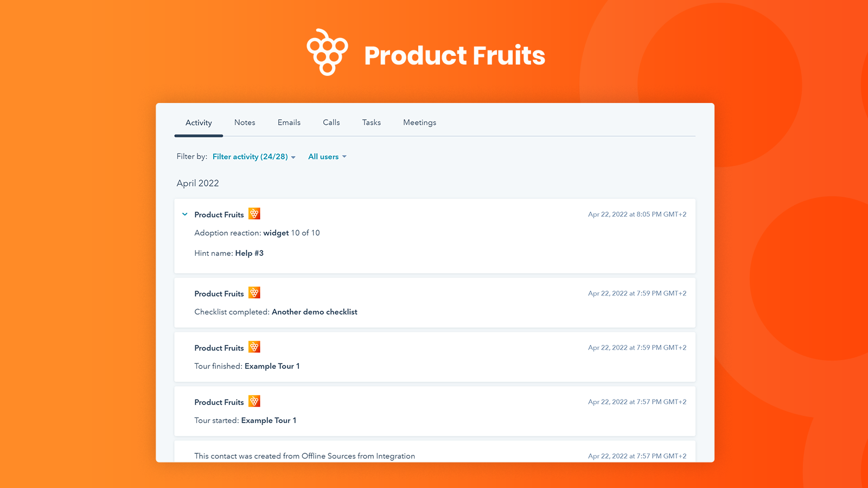Click Product Fruits icon on Adoption reaction entry

(x=254, y=214)
